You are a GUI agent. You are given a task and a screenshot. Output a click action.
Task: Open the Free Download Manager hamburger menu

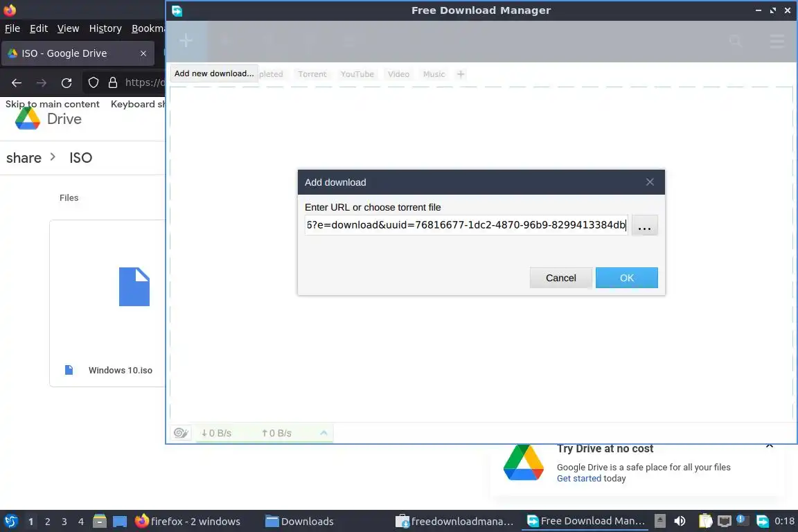(777, 42)
